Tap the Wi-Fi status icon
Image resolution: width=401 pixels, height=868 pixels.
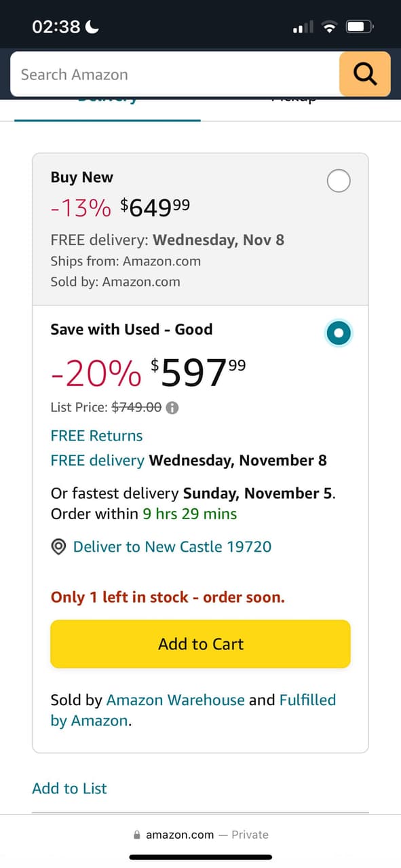click(330, 26)
